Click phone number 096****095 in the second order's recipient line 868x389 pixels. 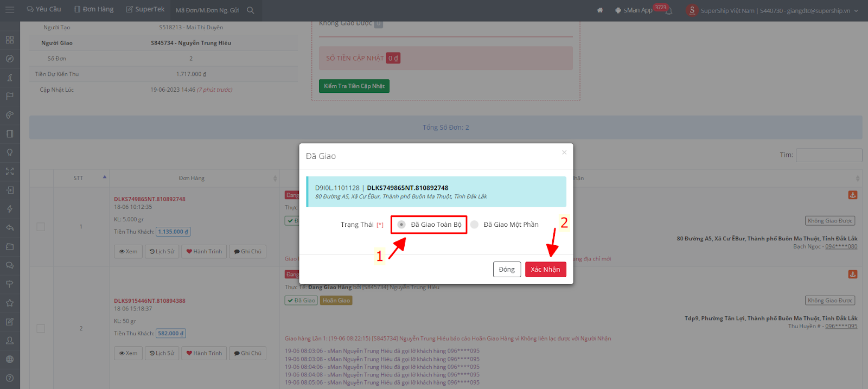pyautogui.click(x=841, y=326)
